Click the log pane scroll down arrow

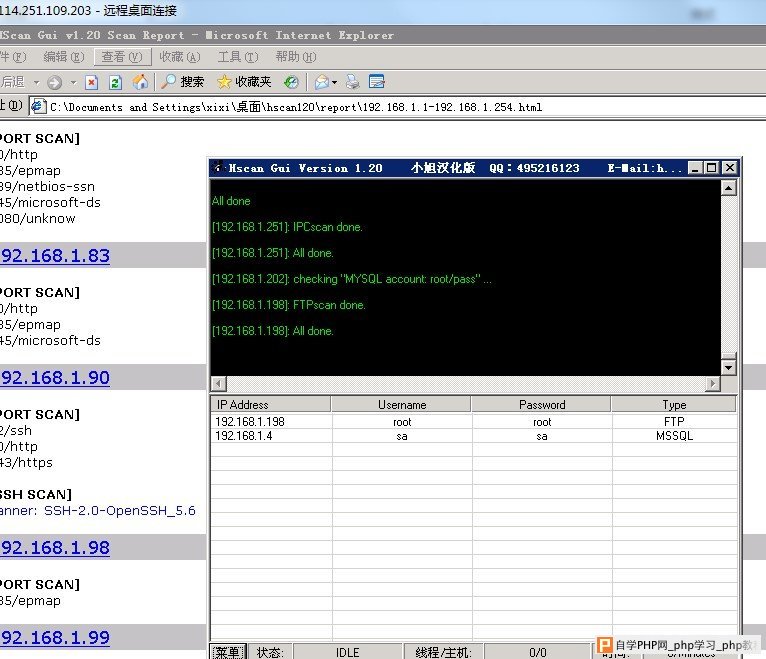click(x=728, y=367)
